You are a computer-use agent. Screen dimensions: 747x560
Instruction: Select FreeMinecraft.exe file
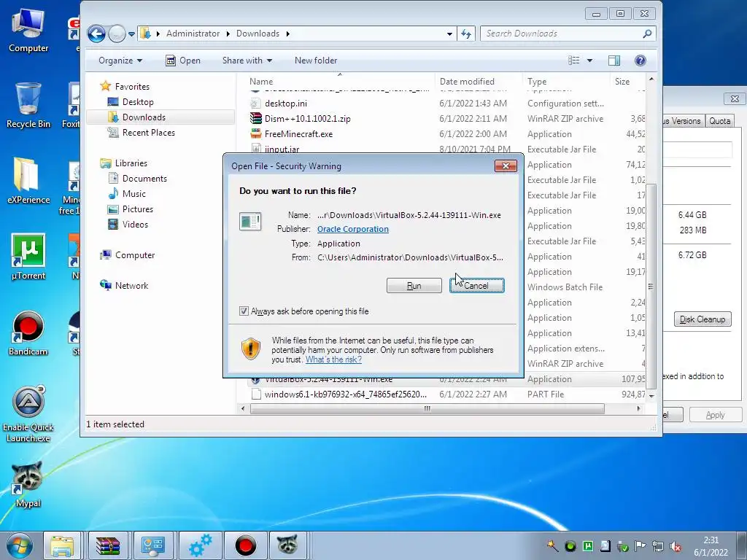pos(298,134)
